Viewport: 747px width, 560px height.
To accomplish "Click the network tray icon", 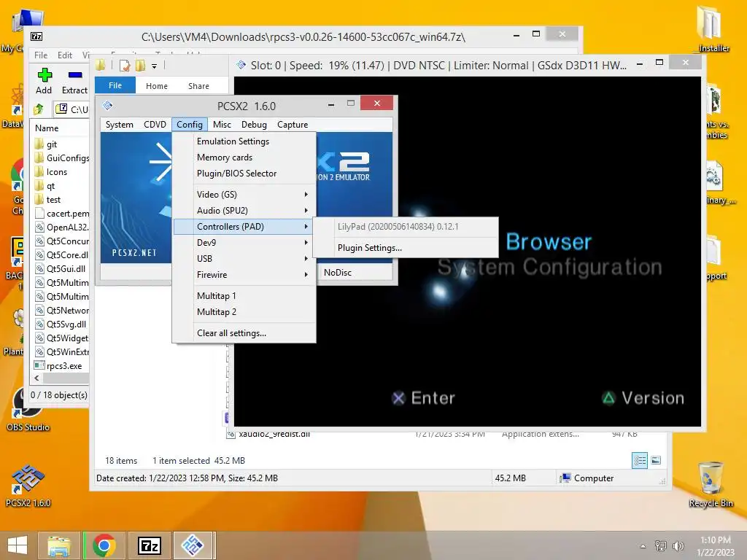I will (660, 546).
